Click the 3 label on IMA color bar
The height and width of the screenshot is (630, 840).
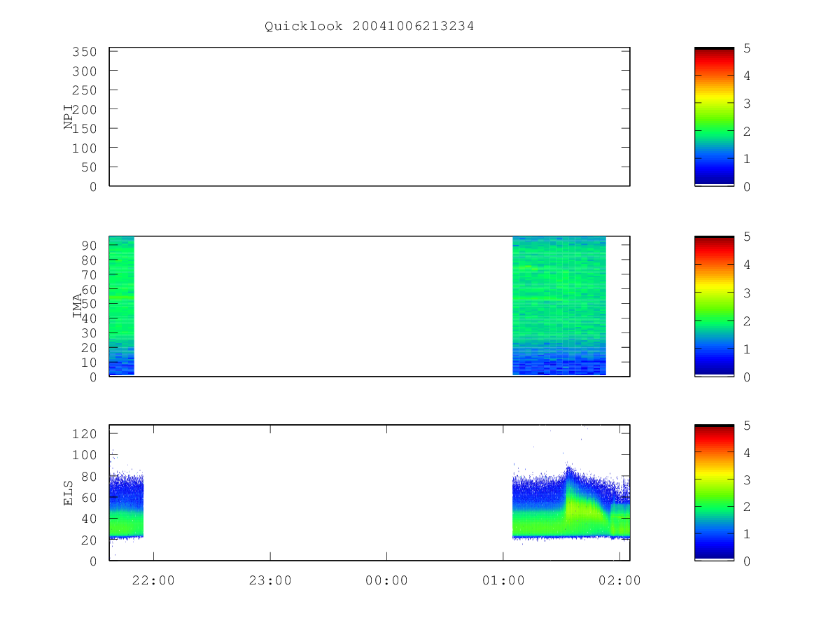[x=748, y=293]
